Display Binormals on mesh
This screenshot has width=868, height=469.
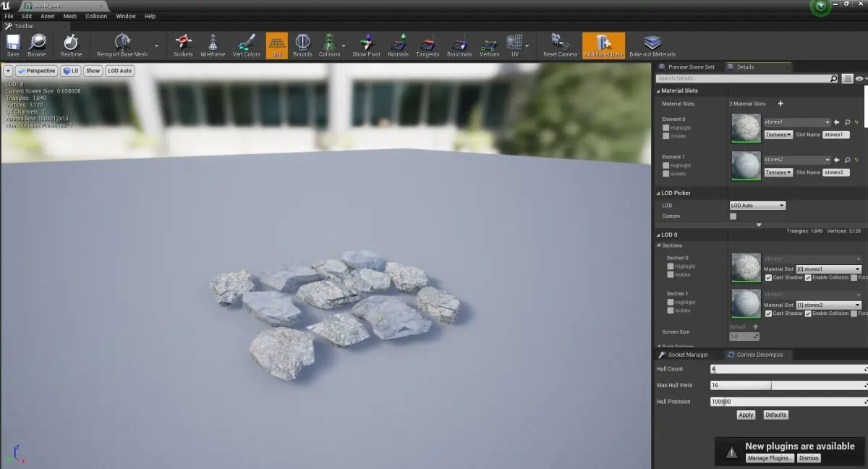(459, 46)
